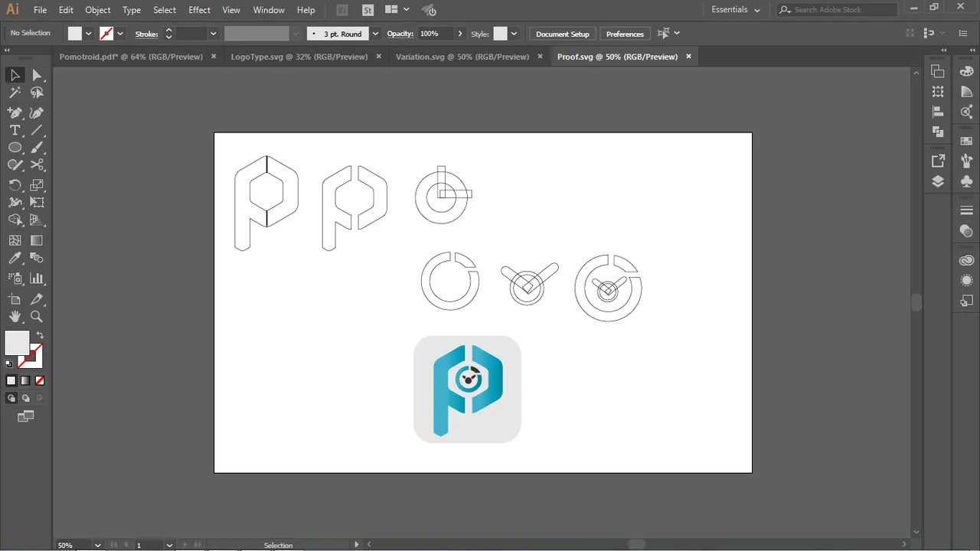The height and width of the screenshot is (551, 980).
Task: Swap fill and stroke colors
Action: coord(40,335)
